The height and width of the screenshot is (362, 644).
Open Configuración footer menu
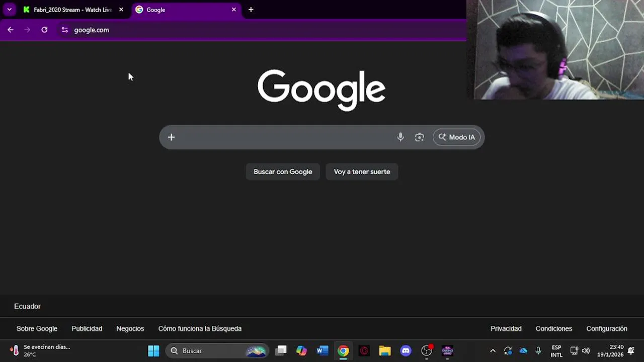(607, 328)
